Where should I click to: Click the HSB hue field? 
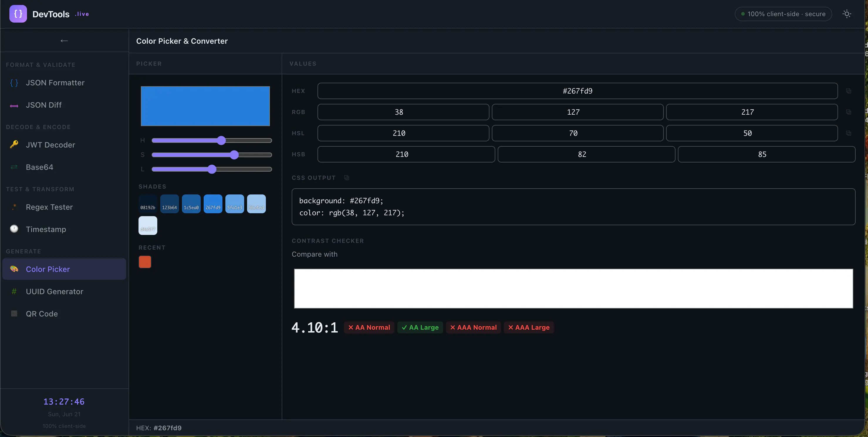click(406, 154)
